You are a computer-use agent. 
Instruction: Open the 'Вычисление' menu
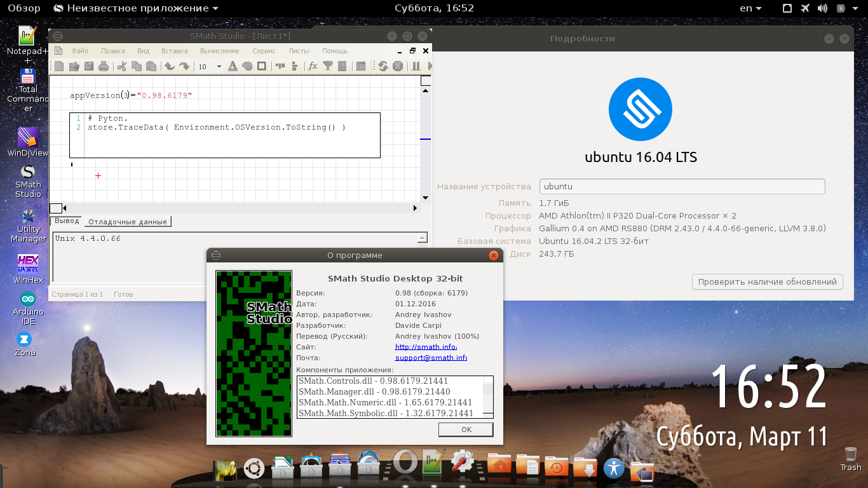click(x=219, y=51)
